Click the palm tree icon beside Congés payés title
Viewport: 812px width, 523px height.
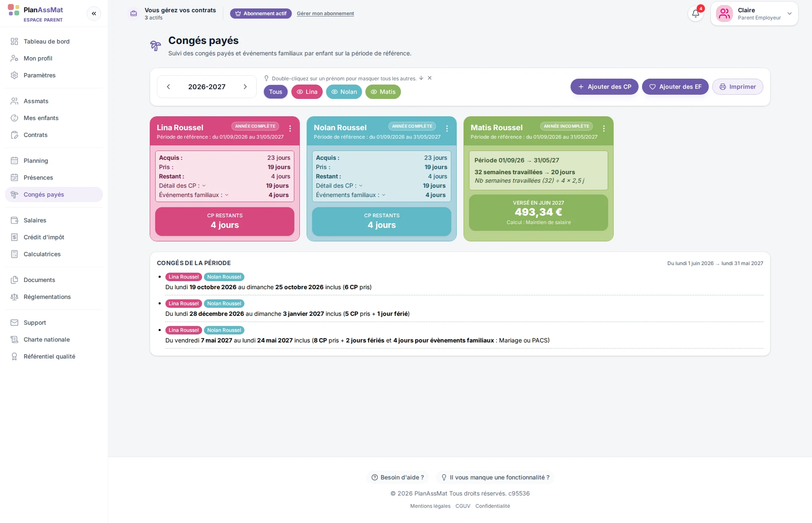[156, 46]
